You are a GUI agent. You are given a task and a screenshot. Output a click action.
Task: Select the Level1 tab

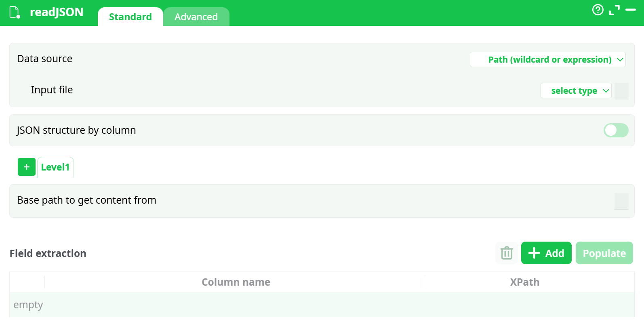(x=55, y=167)
